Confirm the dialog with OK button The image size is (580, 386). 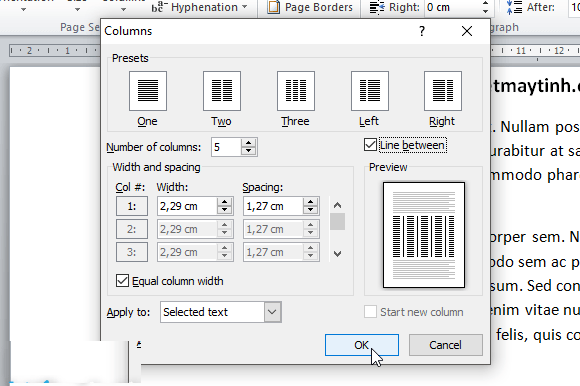coord(362,345)
